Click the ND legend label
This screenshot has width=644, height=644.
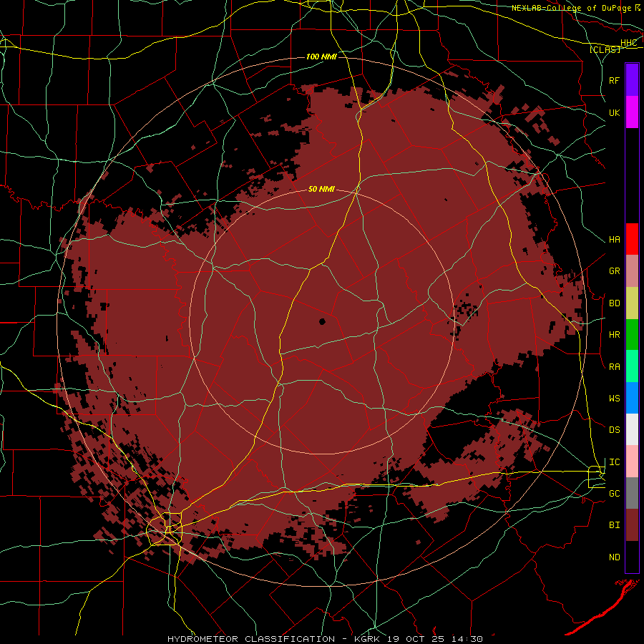tap(615, 557)
